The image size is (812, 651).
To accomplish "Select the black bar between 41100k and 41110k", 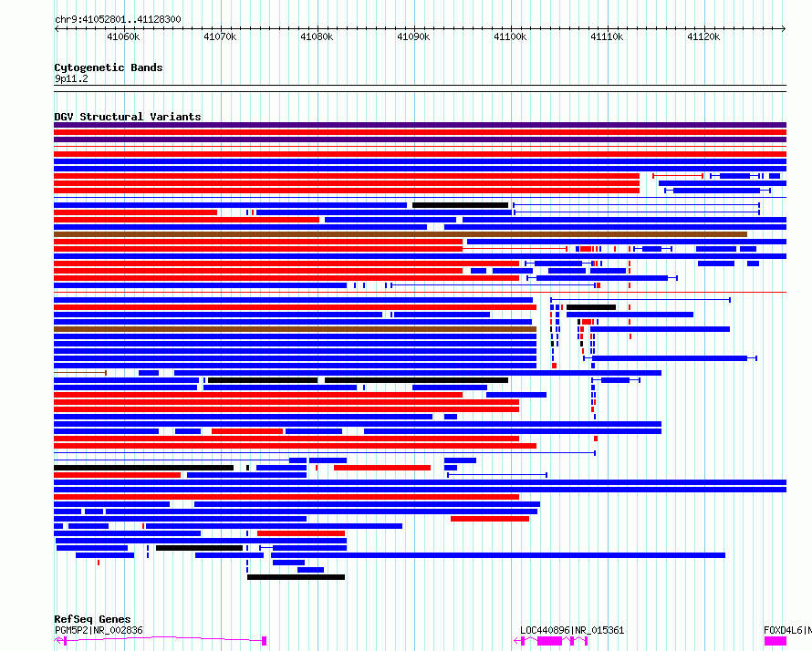I will click(x=591, y=307).
